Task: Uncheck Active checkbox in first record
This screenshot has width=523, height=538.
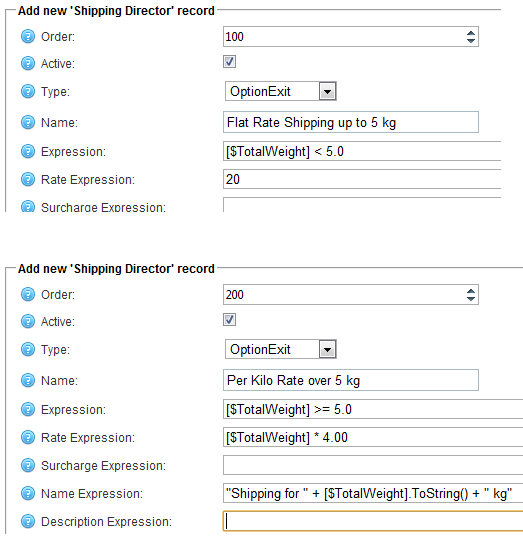Action: 229,62
